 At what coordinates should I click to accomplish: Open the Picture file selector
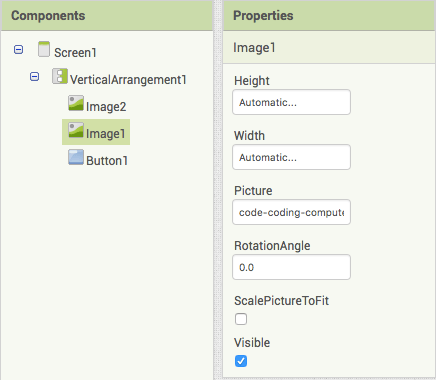291,212
